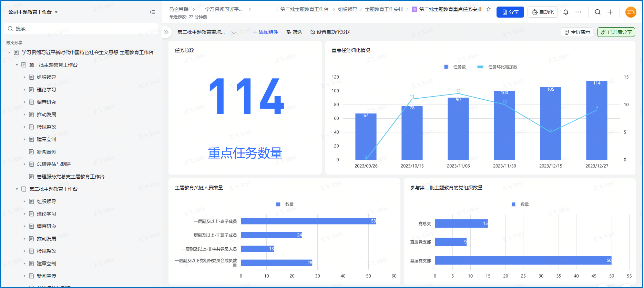
Task: Click the search magnifier icon in header
Action: coord(598,12)
